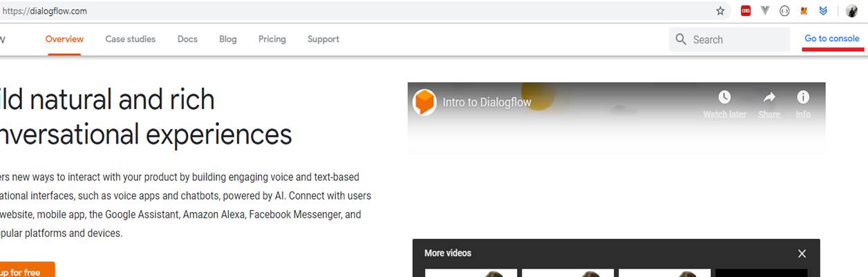Open the Pricing page
868x277 pixels.
click(272, 39)
